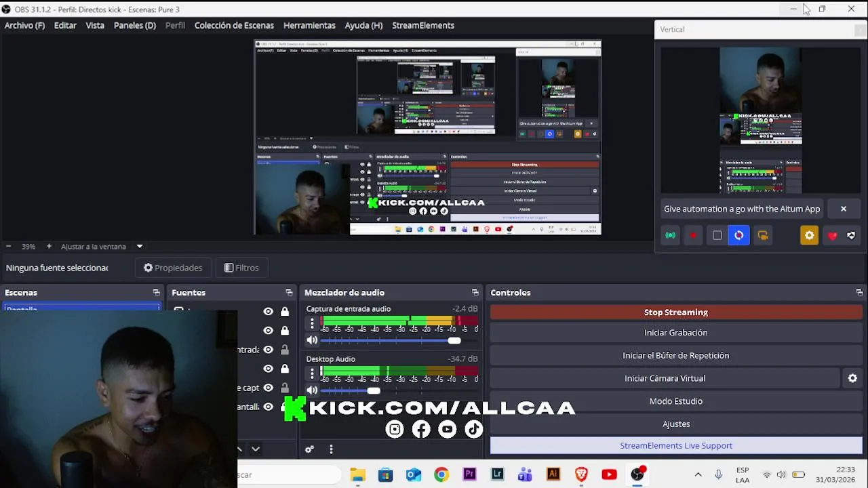Toggle visibility of the 'antalla' source

tap(269, 407)
